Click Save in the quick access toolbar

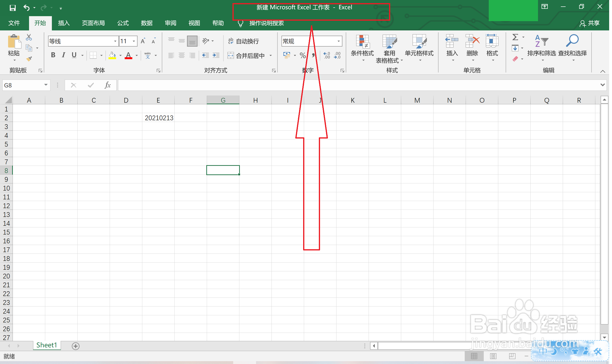click(x=13, y=8)
